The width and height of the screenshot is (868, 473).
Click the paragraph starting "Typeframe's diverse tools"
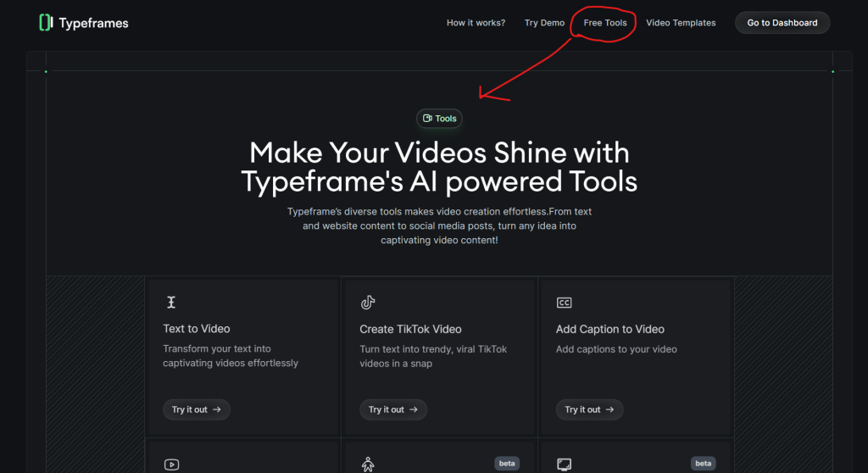tap(439, 225)
